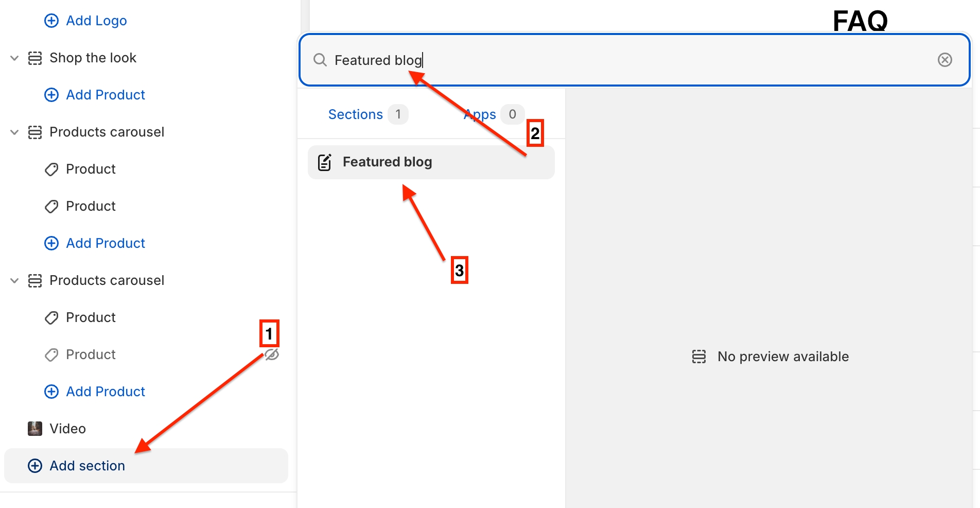Clear the search field with X icon
Screen dimensions: 980x508
tap(944, 60)
